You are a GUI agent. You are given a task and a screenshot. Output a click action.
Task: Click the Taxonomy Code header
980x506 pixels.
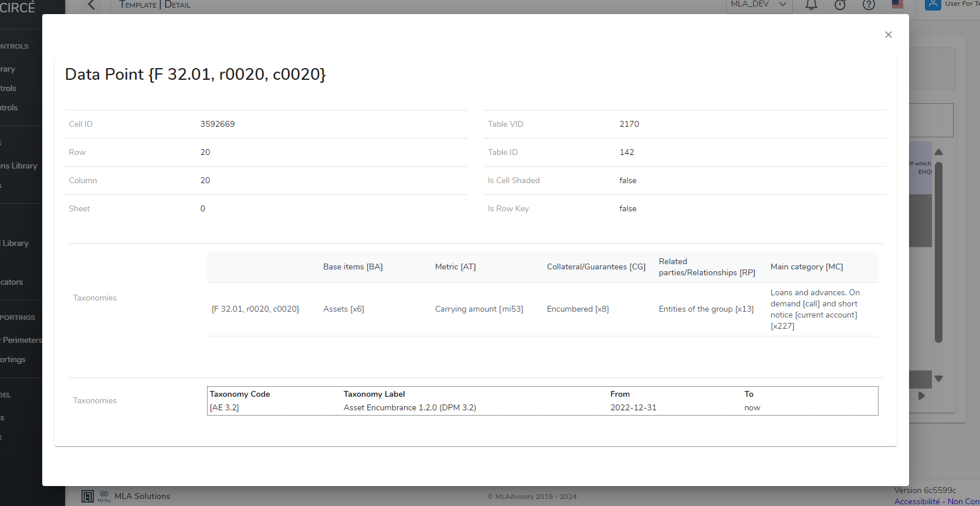tap(240, 394)
